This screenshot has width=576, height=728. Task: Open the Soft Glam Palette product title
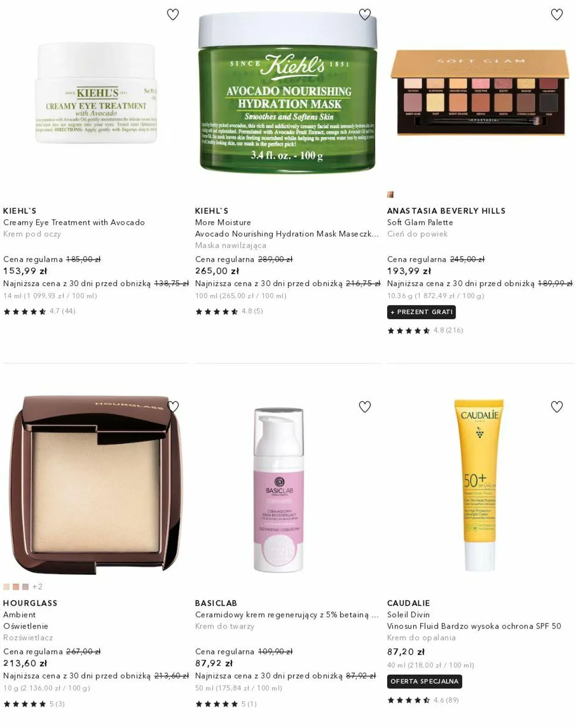point(420,222)
